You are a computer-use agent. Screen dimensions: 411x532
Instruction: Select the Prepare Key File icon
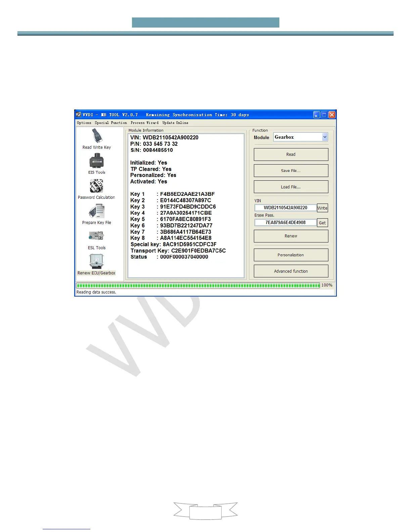[x=97, y=211]
